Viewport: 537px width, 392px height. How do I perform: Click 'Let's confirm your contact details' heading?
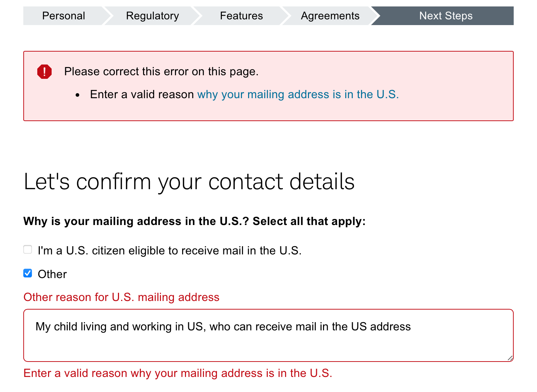pos(189,181)
